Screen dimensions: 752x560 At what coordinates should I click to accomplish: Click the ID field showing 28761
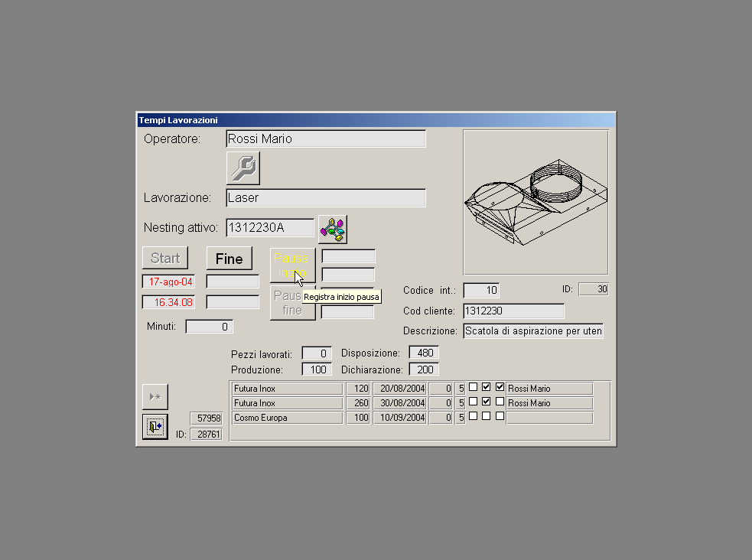207,434
